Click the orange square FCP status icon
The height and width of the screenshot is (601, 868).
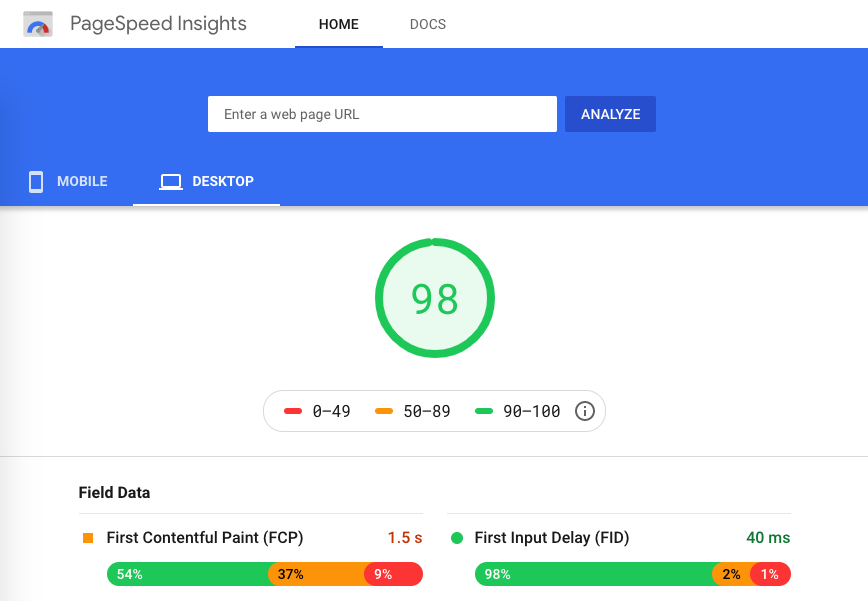87,538
